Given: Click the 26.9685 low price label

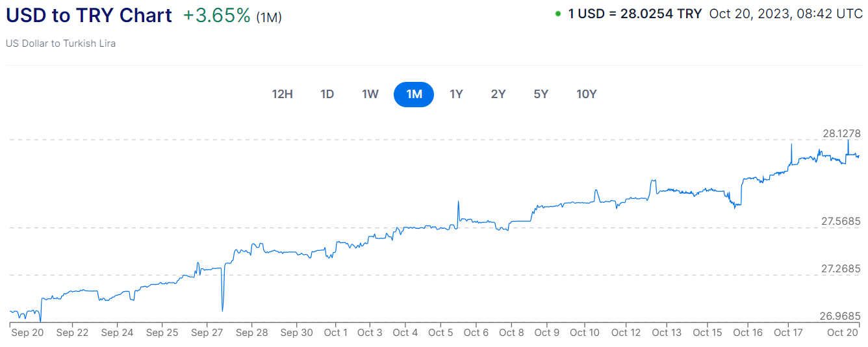Looking at the screenshot, I should pos(840,316).
